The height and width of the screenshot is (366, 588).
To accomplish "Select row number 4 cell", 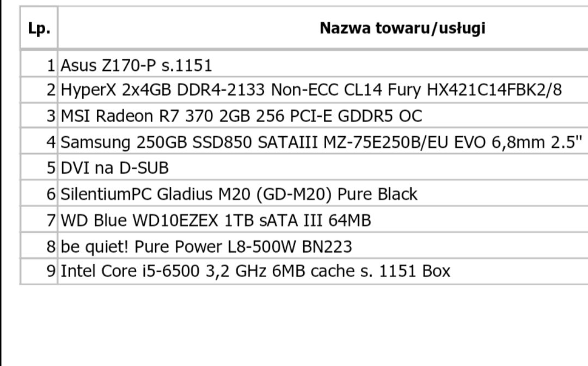I will (51, 142).
